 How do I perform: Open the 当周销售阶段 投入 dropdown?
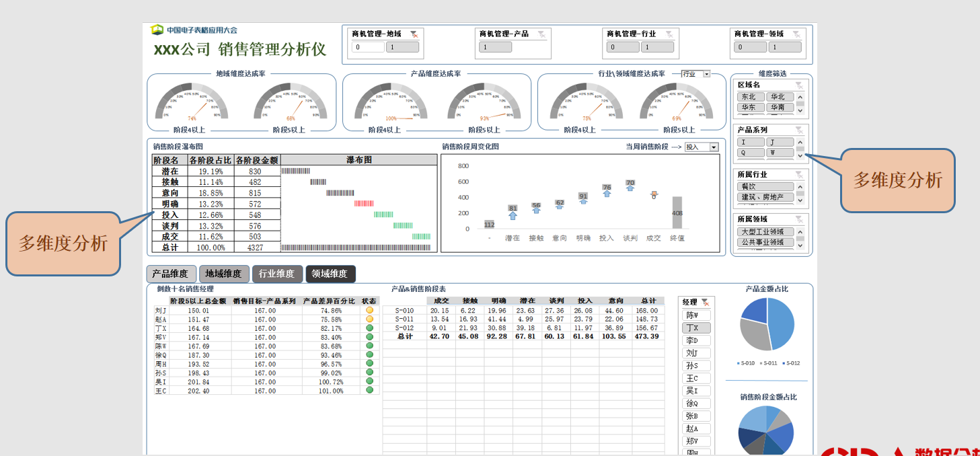[714, 147]
